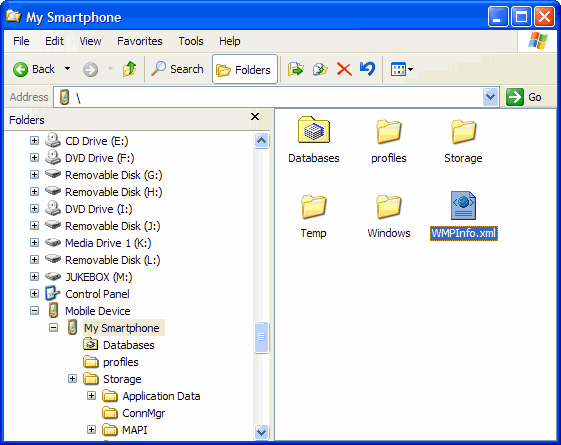Open the File menu

pos(21,41)
